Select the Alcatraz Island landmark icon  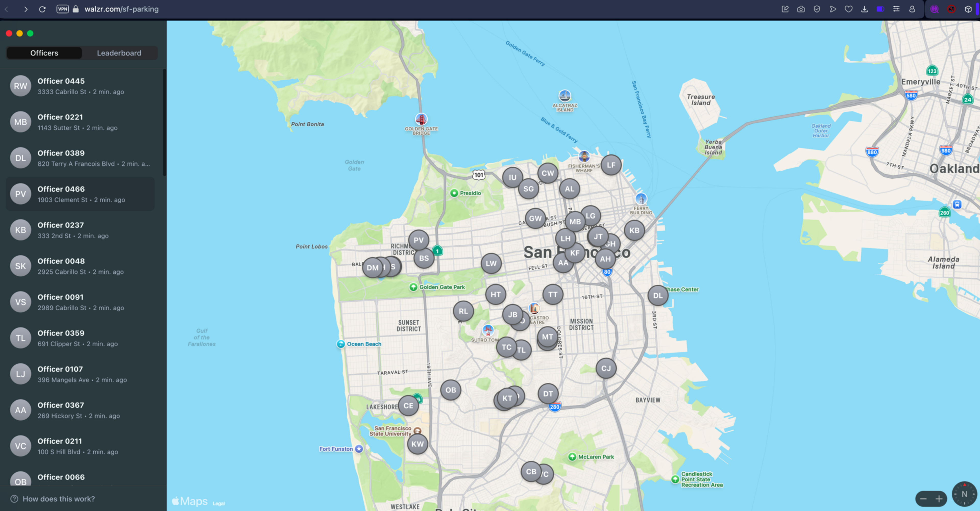565,95
